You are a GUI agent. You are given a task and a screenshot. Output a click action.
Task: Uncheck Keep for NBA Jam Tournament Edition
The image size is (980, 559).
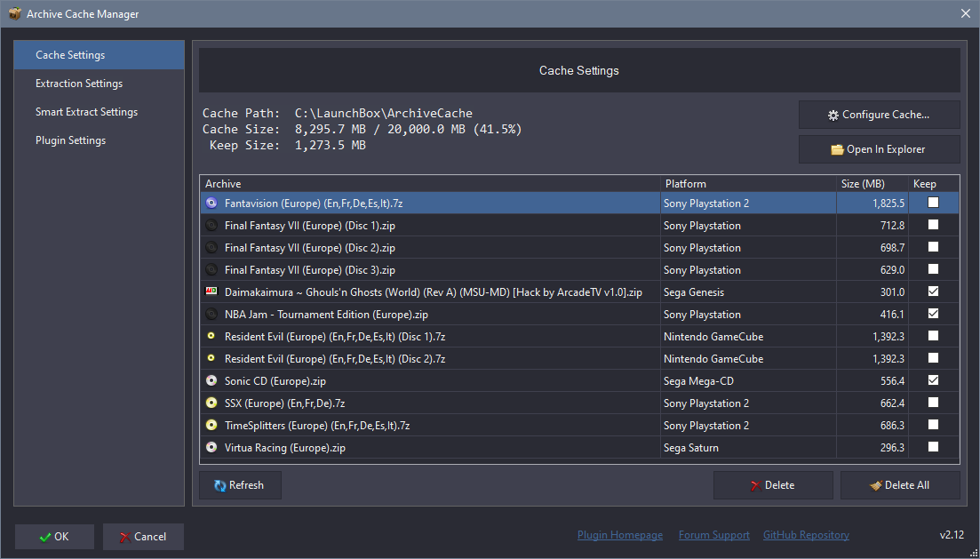(x=933, y=313)
